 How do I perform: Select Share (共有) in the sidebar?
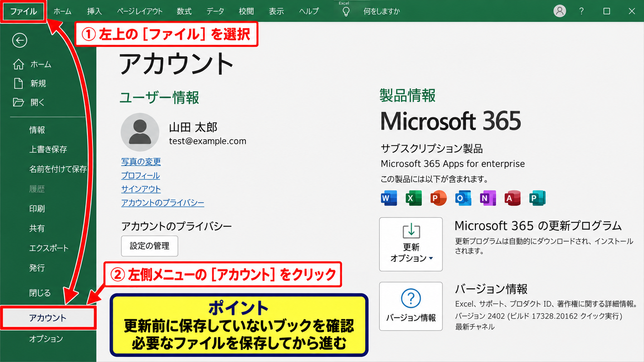coord(37,228)
